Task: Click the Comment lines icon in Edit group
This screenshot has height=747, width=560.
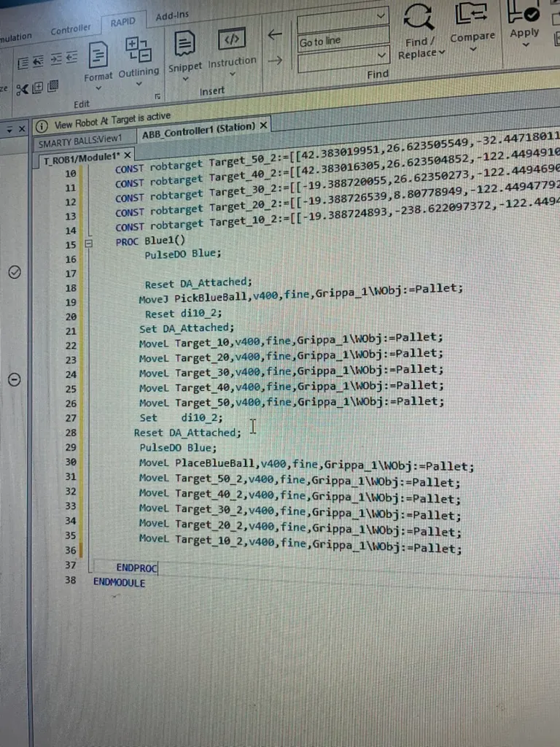Action: tap(23, 63)
